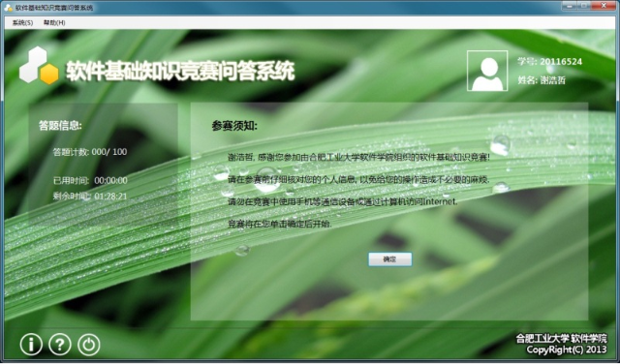
Task: Click the 已用时间: 00:00:00 value
Action: pyautogui.click(x=90, y=181)
